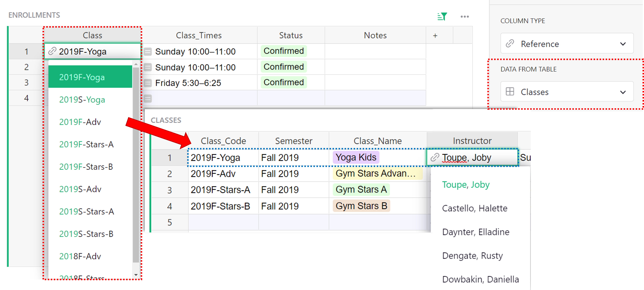The width and height of the screenshot is (644, 290).
Task: Click the record card icon in empty row
Action: [x=148, y=98]
